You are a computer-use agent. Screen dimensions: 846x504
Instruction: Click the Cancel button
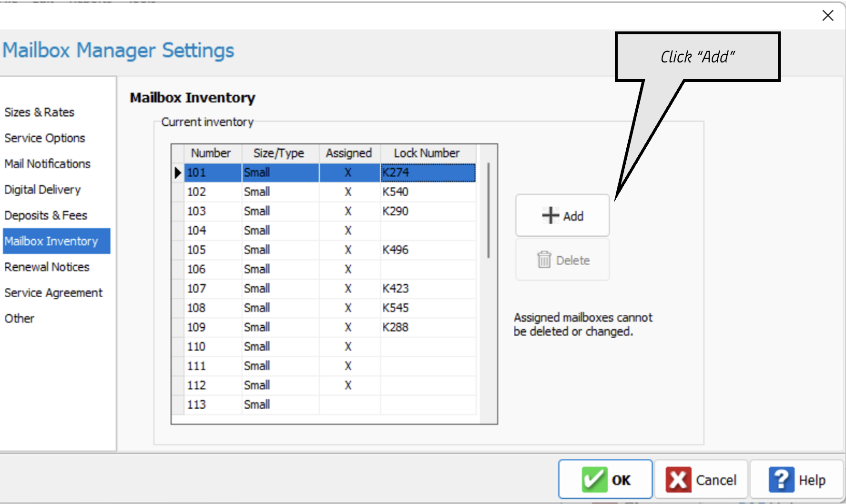click(x=701, y=479)
